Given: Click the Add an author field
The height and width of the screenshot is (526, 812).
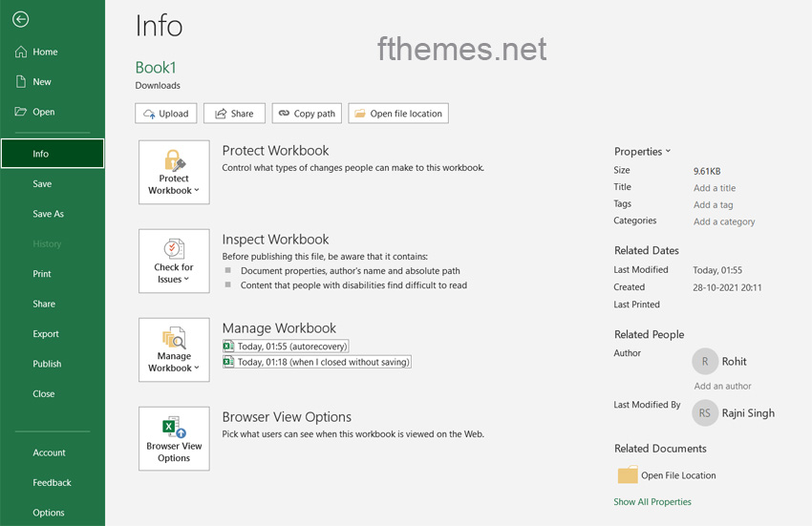Looking at the screenshot, I should point(722,386).
